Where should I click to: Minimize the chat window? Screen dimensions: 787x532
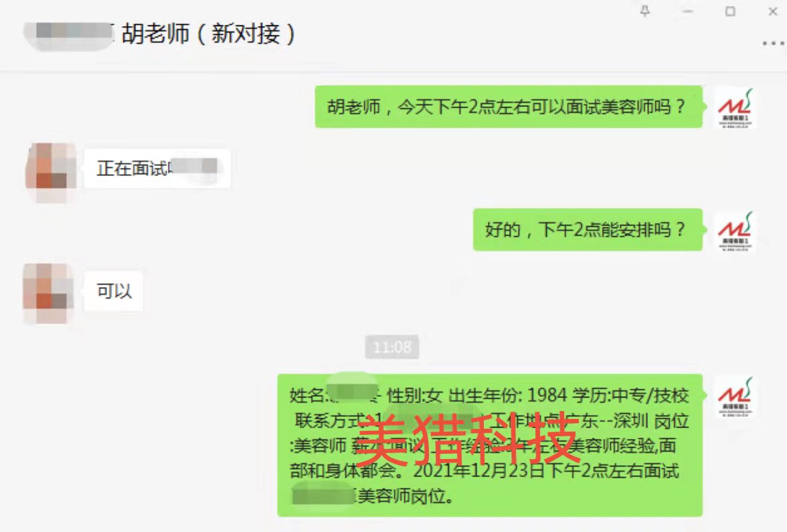tap(688, 11)
